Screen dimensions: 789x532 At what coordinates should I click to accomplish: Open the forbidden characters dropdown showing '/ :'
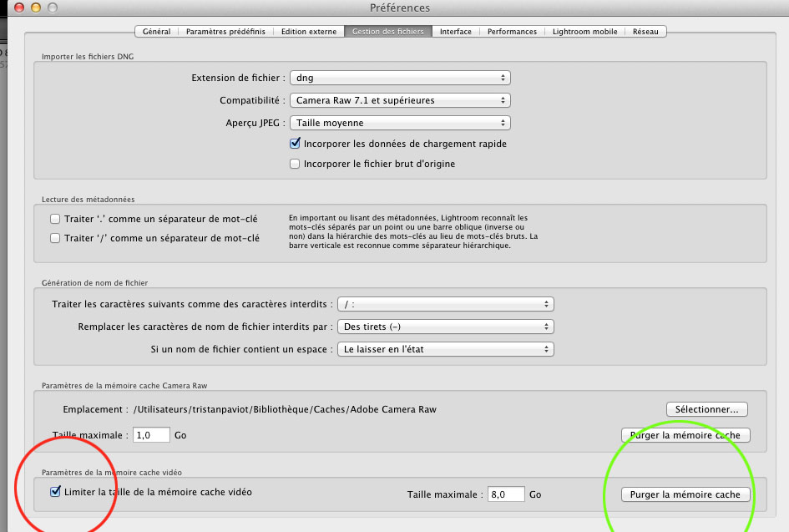pos(446,304)
